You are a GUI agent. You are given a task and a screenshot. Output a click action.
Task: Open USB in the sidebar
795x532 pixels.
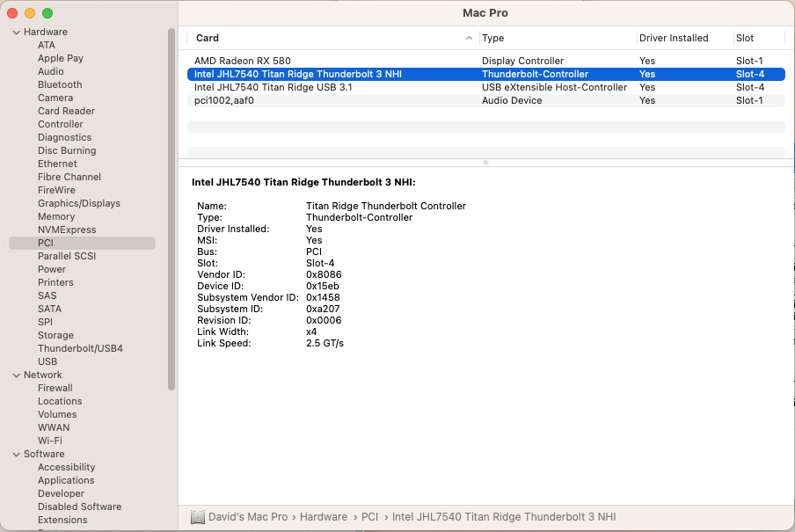coord(47,361)
